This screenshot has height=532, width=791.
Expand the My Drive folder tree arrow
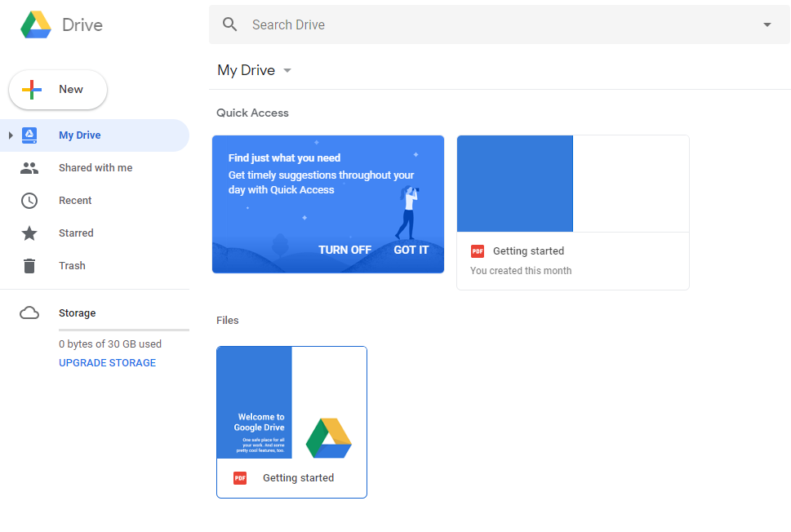pos(11,135)
